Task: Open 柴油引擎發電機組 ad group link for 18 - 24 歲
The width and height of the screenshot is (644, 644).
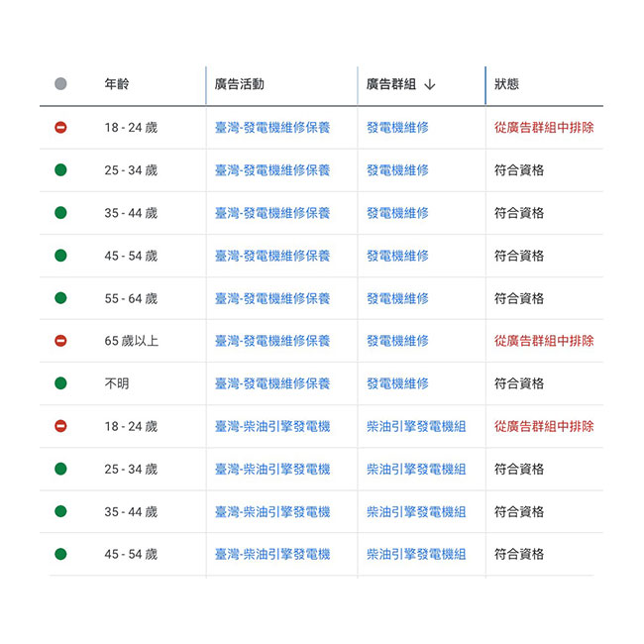Action: pyautogui.click(x=416, y=426)
